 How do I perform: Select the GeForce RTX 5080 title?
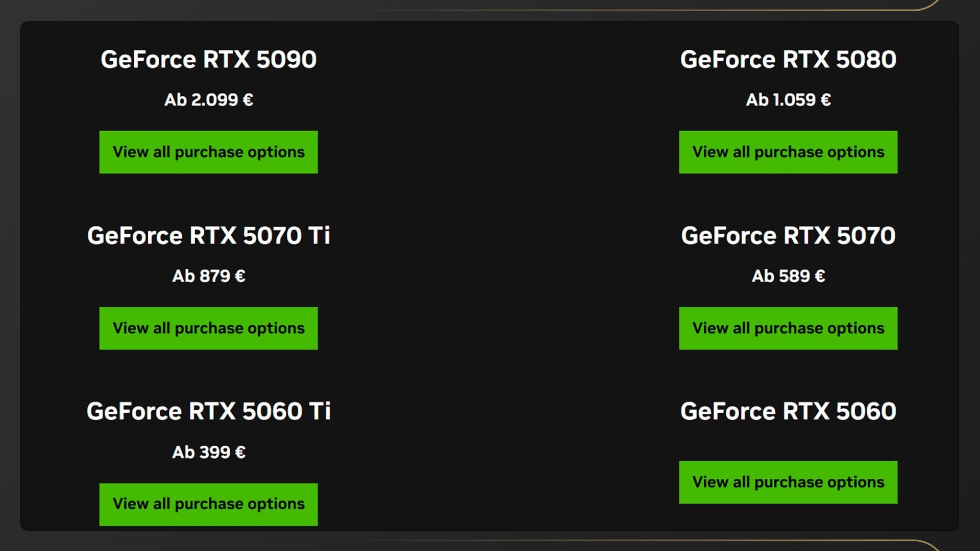[x=788, y=59]
